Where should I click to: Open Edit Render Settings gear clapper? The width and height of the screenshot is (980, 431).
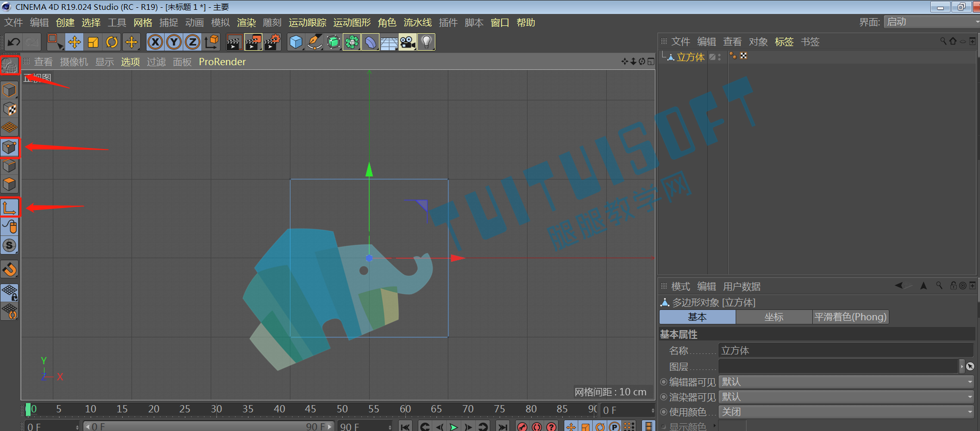(x=272, y=42)
